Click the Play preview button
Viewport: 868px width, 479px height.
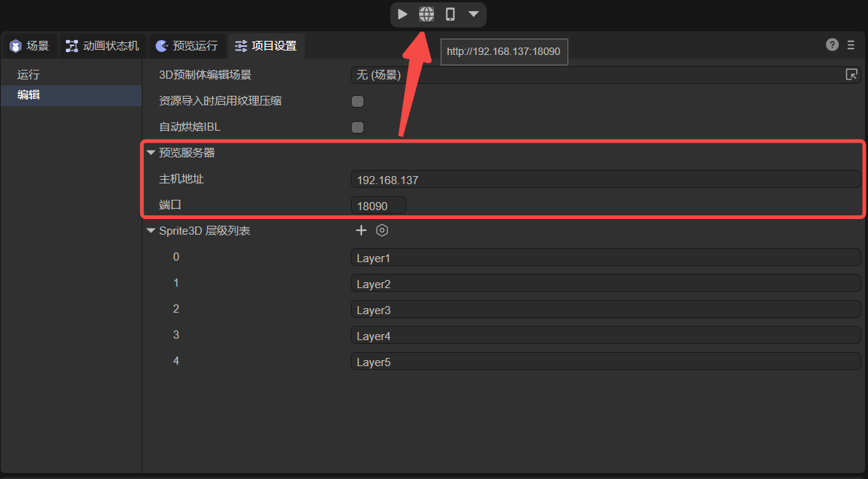coord(402,14)
